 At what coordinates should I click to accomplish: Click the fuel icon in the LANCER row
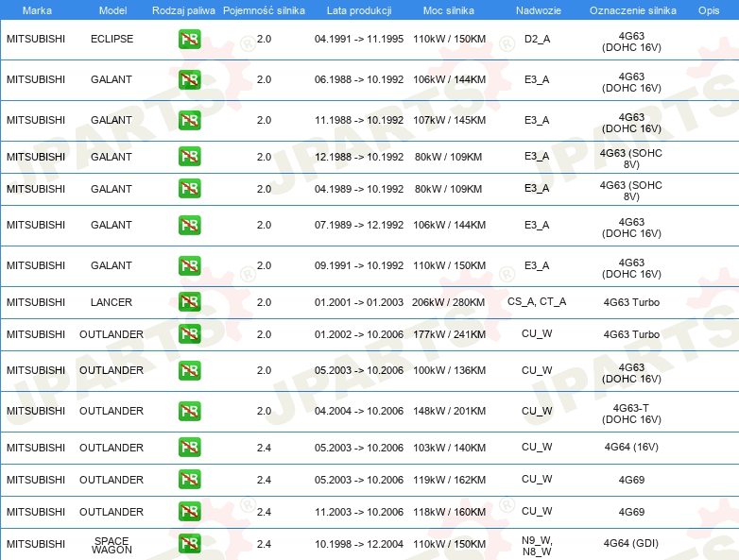tap(189, 302)
